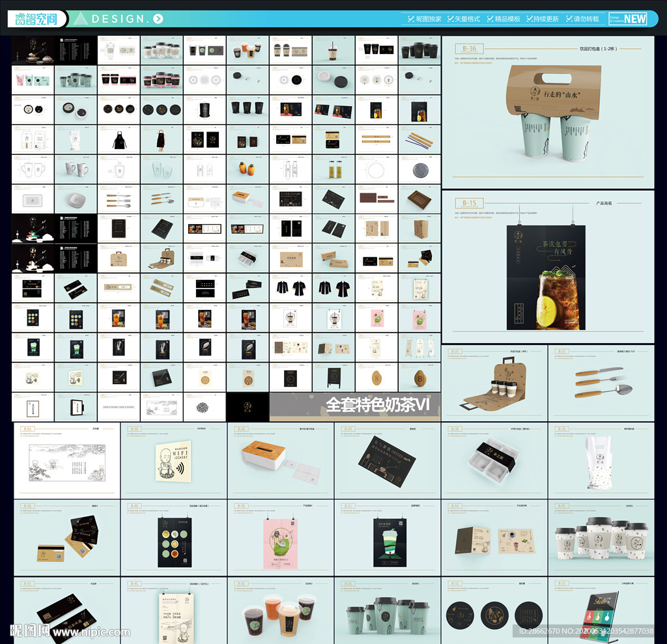Click the circled arrow after DESIGN text

click(x=158, y=19)
